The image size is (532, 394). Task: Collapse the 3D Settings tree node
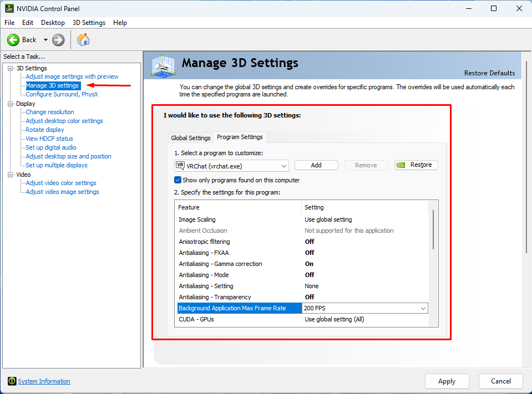pos(10,68)
